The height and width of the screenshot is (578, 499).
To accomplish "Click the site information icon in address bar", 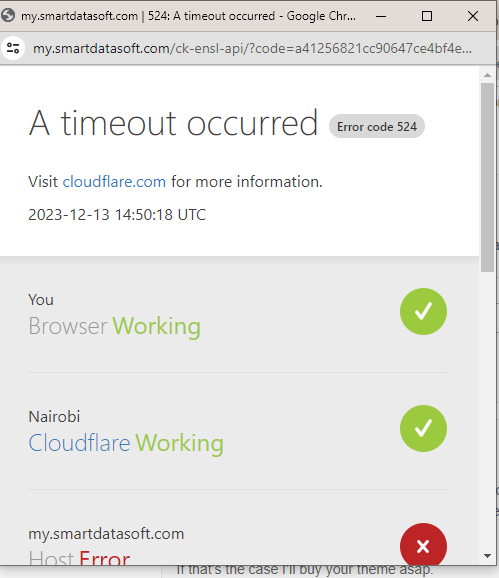I will tap(13, 48).
